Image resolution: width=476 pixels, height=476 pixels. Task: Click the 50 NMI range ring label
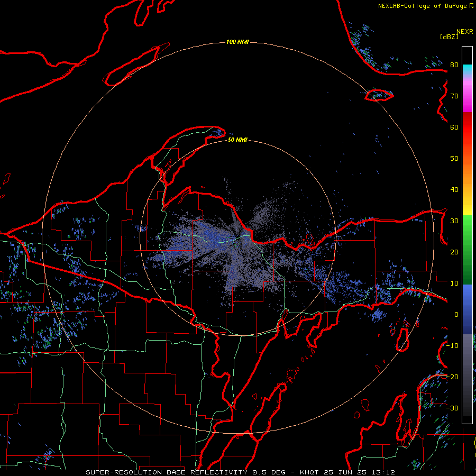237,140
